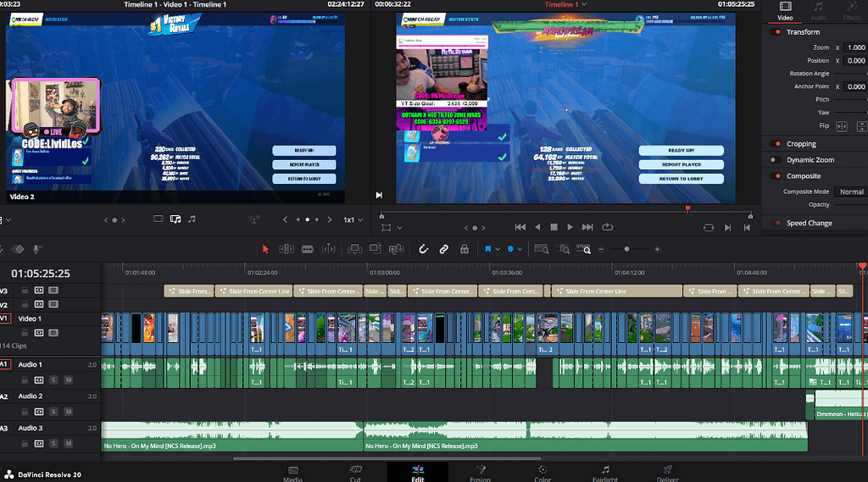
Task: Click the Flip Horizontal icon in Transform
Action: [842, 126]
